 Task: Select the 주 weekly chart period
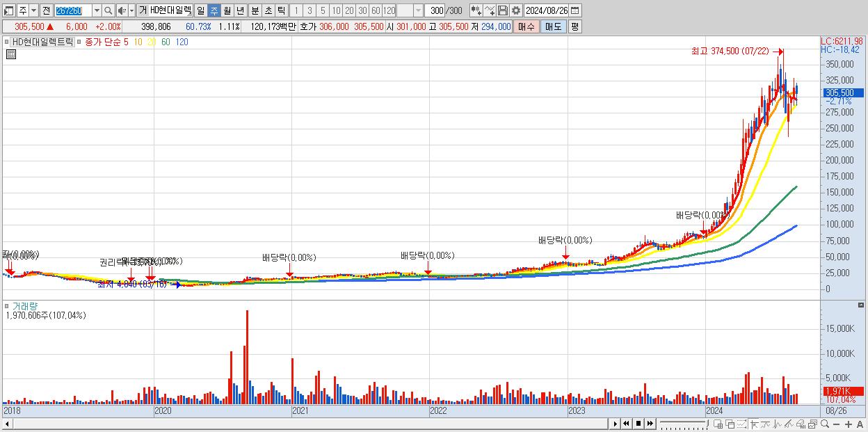coord(214,10)
